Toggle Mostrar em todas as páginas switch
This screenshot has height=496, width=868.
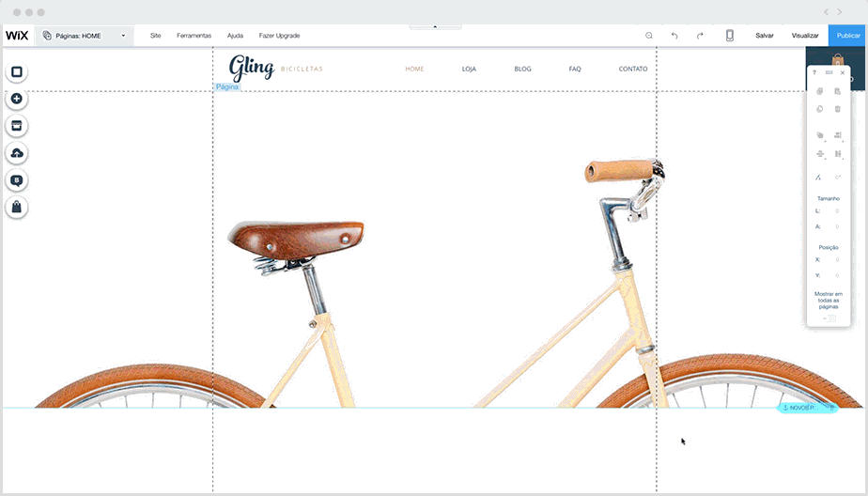pos(829,318)
